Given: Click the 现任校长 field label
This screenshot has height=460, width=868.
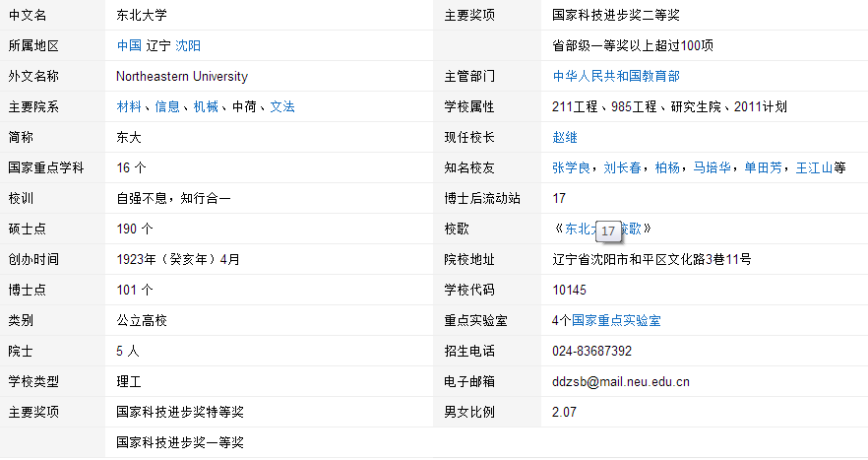Looking at the screenshot, I should click(469, 137).
